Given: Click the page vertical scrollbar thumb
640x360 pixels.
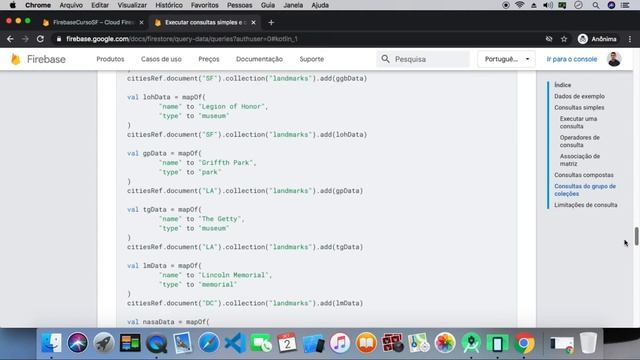Looking at the screenshot, I should click(x=636, y=236).
